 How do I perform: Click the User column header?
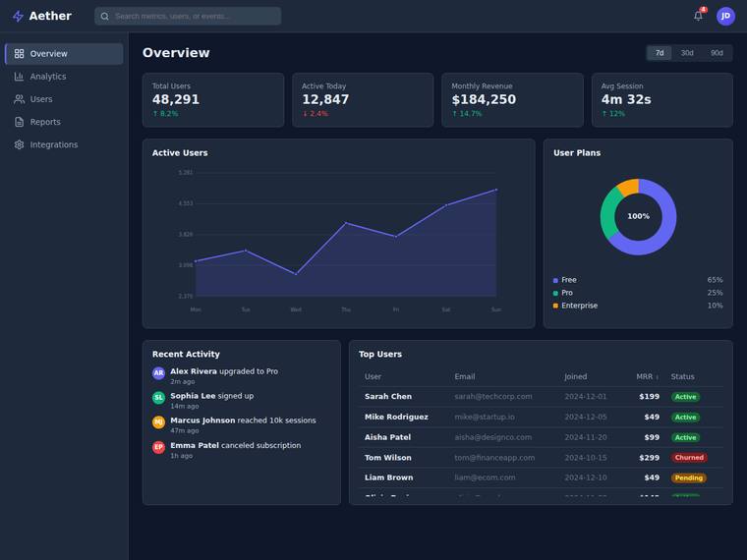[373, 376]
